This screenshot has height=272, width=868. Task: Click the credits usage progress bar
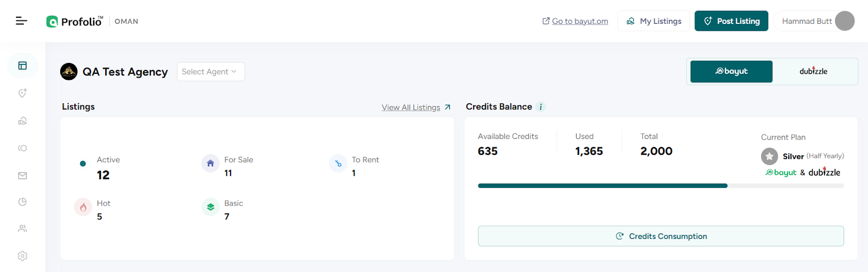click(661, 186)
